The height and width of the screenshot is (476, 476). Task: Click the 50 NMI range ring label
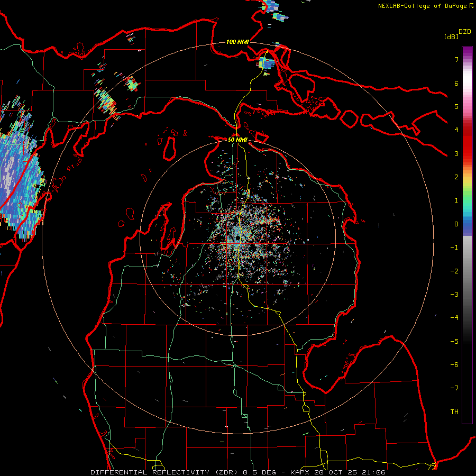click(237, 140)
